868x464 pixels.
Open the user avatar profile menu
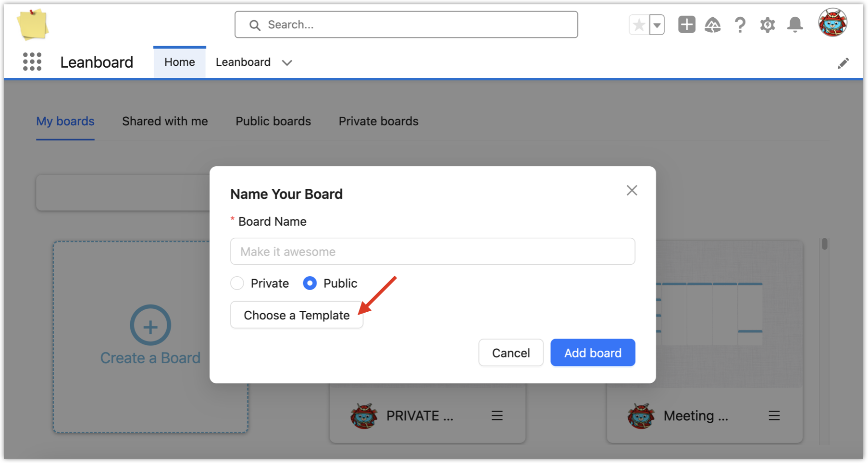832,23
